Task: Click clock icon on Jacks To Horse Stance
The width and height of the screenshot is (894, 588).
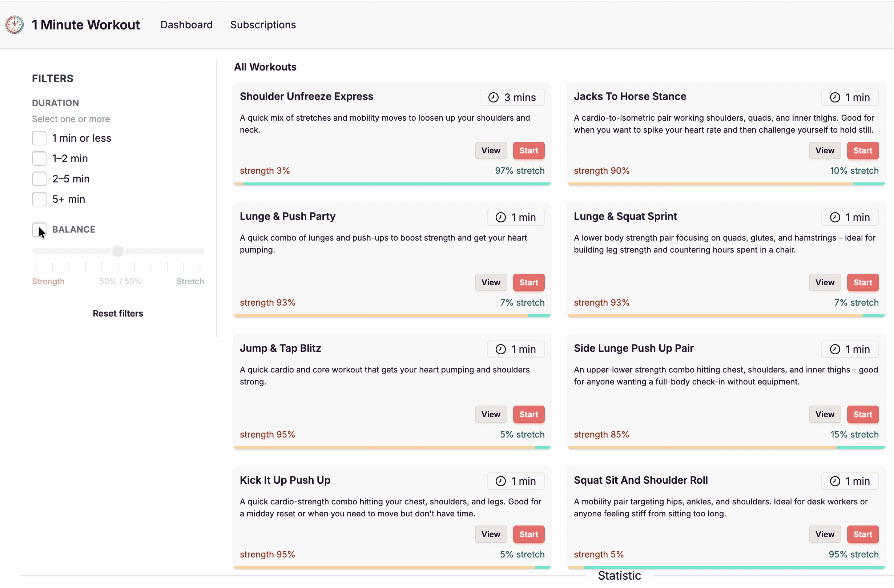Action: [x=835, y=97]
